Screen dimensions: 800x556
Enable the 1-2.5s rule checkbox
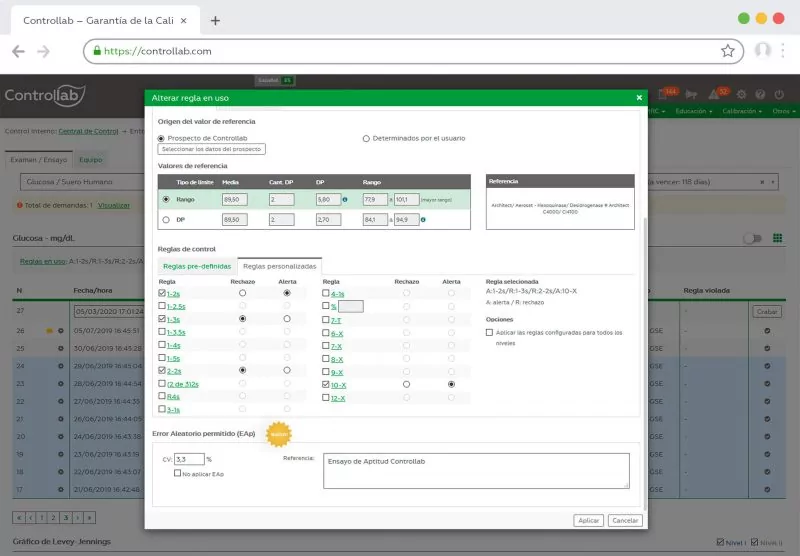[162, 306]
